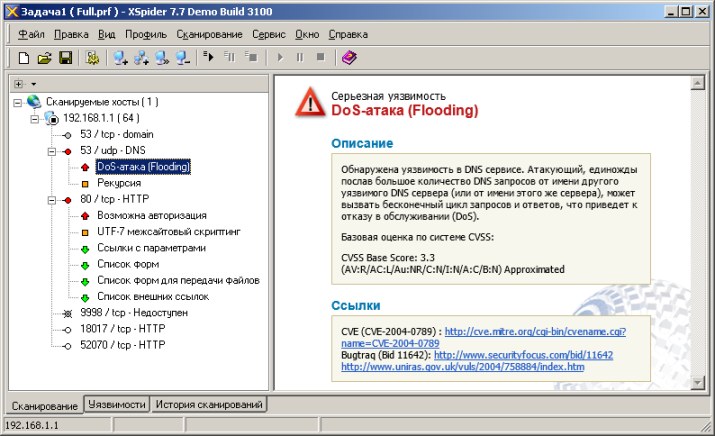This screenshot has height=436, width=715.
Task: Select Список форм для передачи файлов
Action: 178,280
